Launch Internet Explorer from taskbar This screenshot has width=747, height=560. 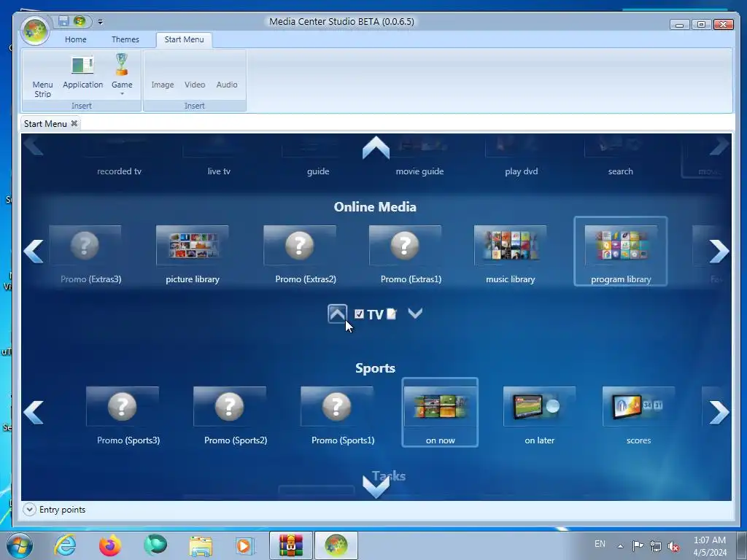[65, 545]
